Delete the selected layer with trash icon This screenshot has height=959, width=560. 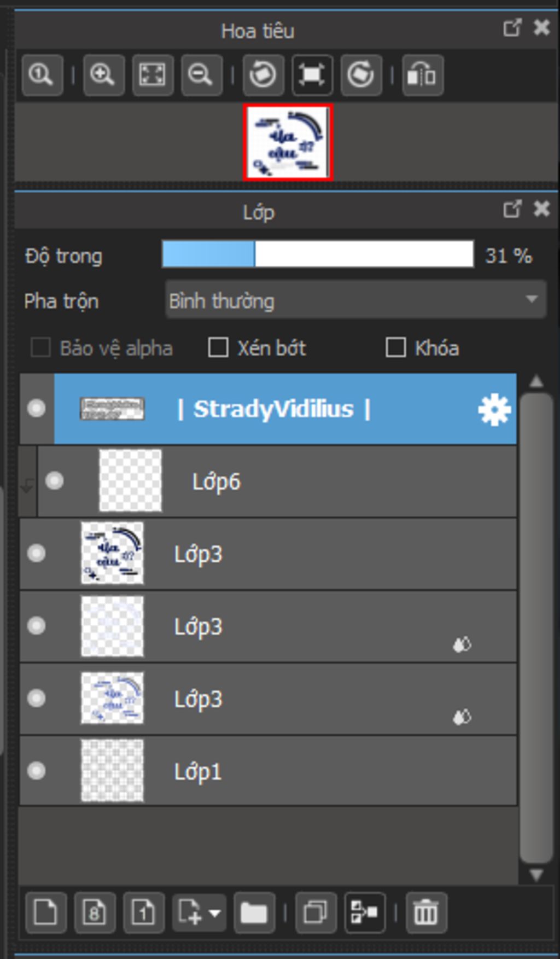click(x=426, y=912)
